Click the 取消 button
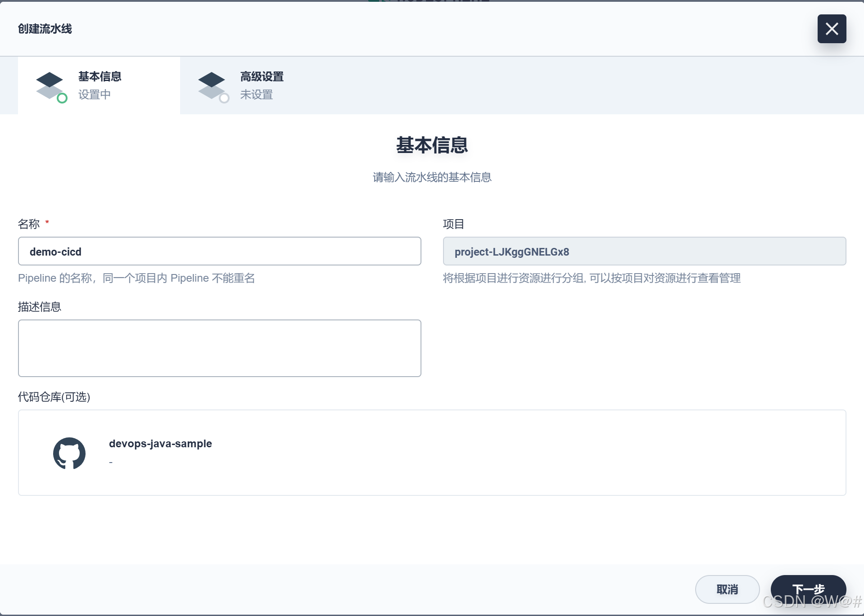Image resolution: width=864 pixels, height=616 pixels. [x=727, y=589]
